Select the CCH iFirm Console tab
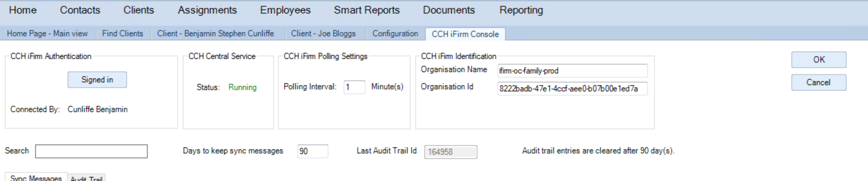Image resolution: width=868 pixels, height=181 pixels. (x=465, y=34)
